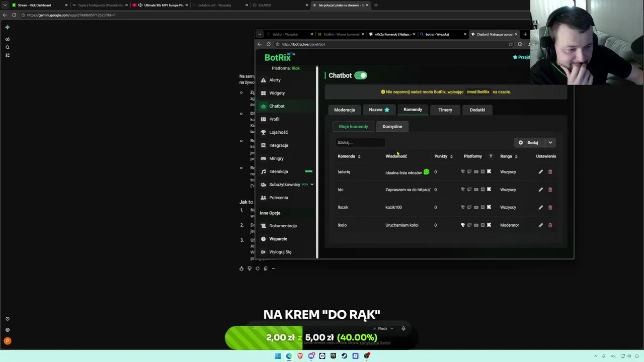The height and width of the screenshot is (362, 644).
Task: Bookmark the BotRix page with the star
Action: coord(511,44)
